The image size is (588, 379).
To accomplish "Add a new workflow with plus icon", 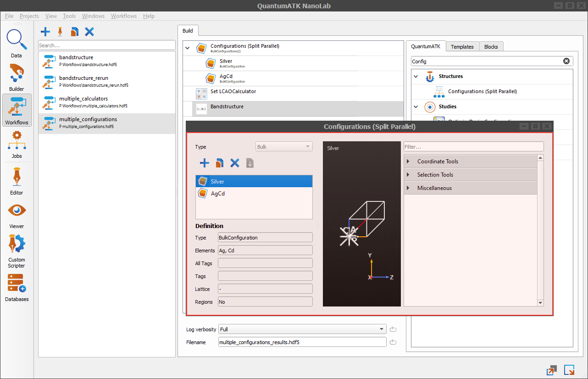I will tap(45, 32).
